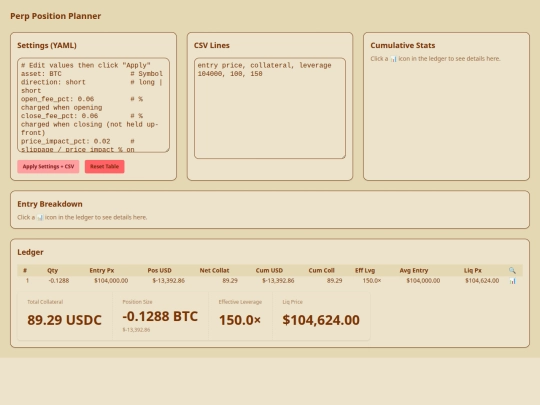The image size is (540, 405).
Task: Select the Entry Px column header
Action: [102, 270]
